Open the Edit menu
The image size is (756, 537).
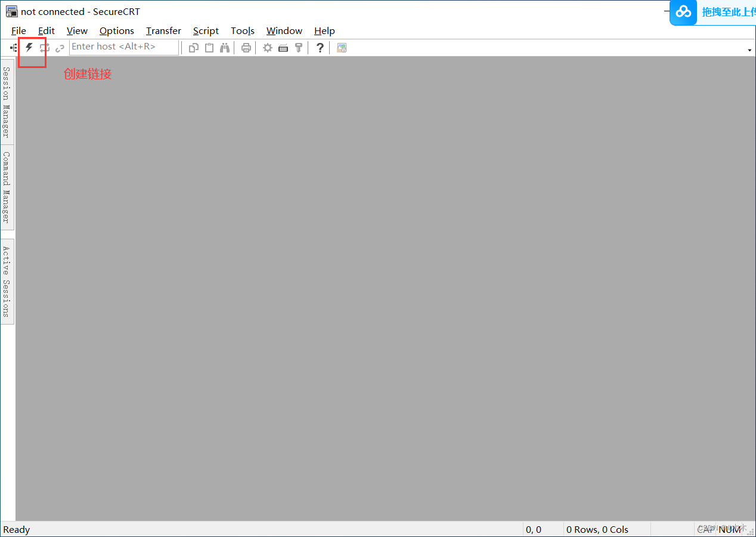[47, 31]
